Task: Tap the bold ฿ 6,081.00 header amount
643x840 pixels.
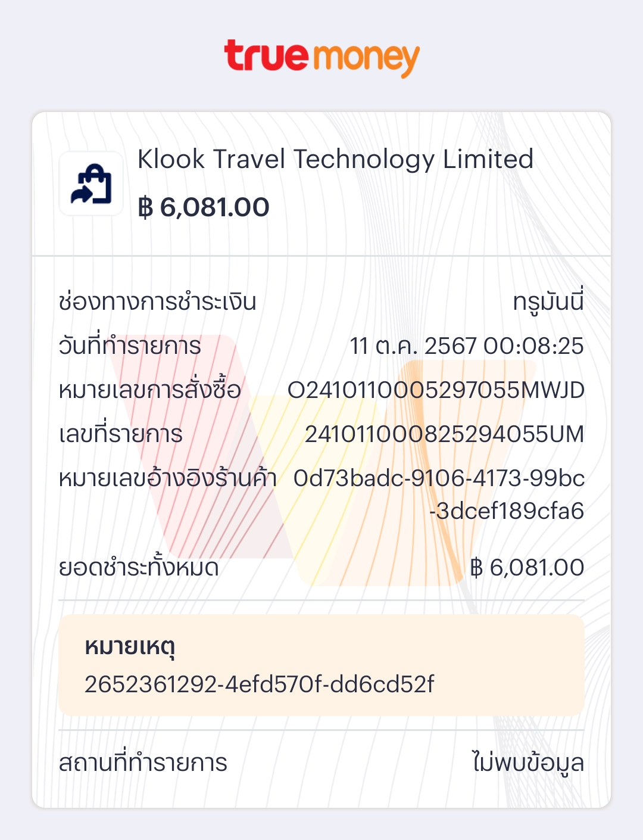Action: point(204,207)
